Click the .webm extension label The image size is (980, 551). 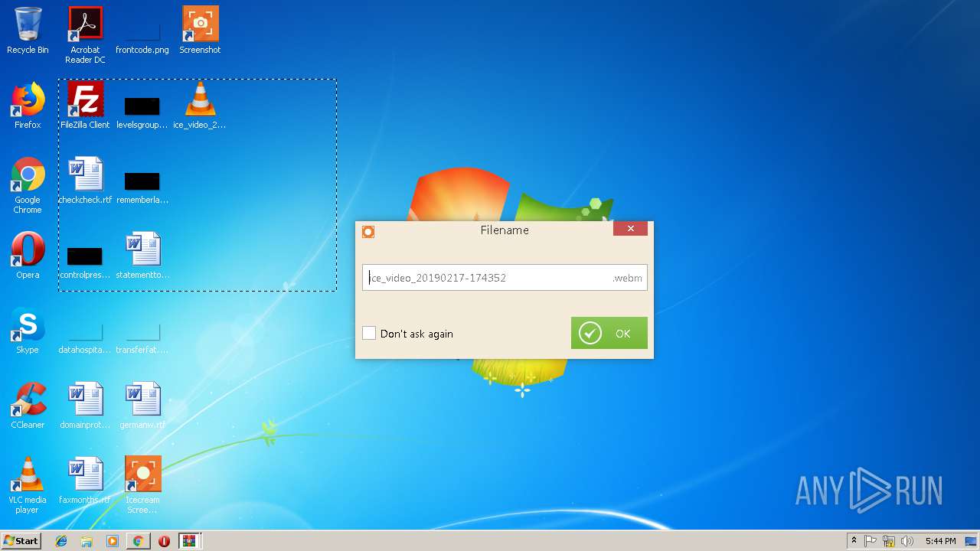[x=628, y=278]
